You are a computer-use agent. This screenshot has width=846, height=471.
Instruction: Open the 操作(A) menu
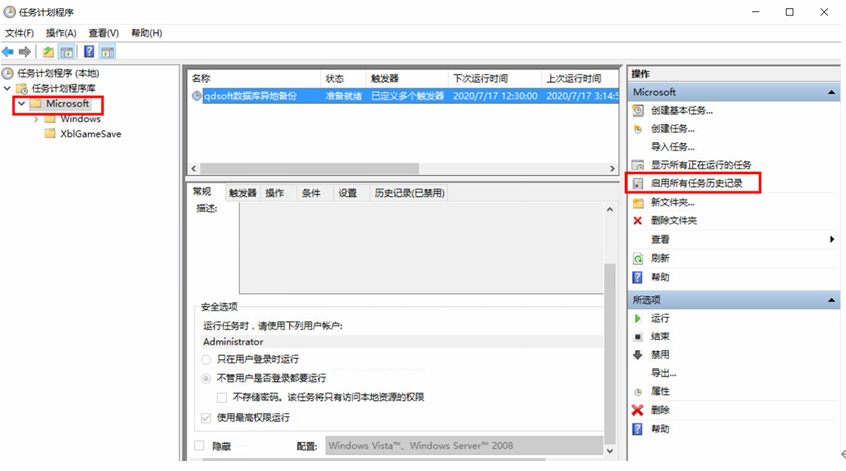pos(61,33)
